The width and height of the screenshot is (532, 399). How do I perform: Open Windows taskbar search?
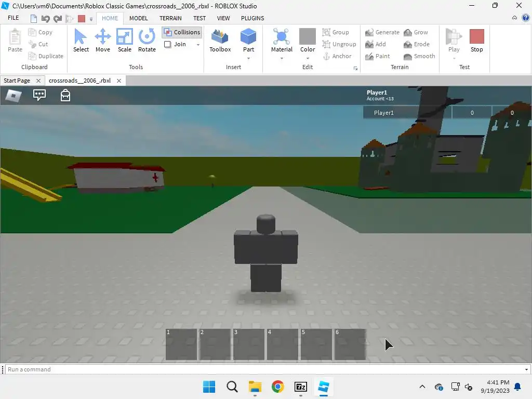pos(232,387)
